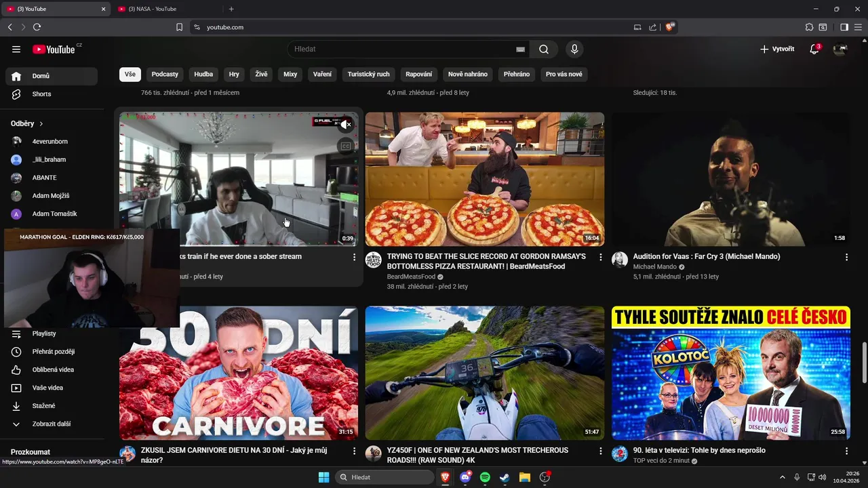Screen dimensions: 868x488
Task: Open BeardMeatsFood channel avatar
Action: click(x=374, y=260)
